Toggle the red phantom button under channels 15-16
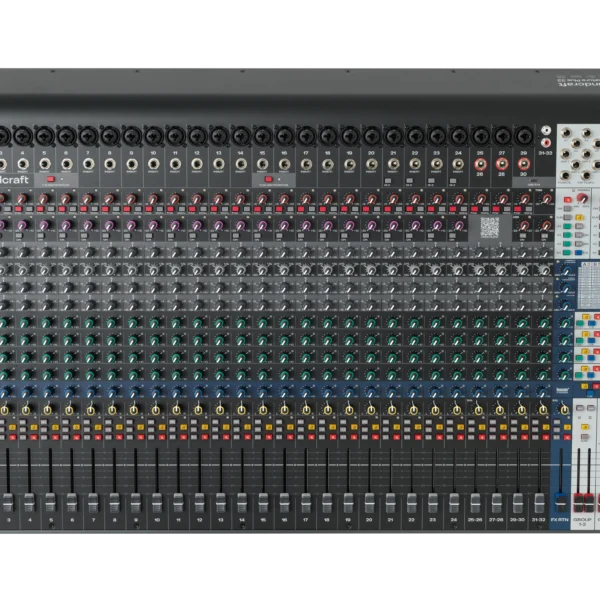Screen dimensions: 600x600 pyautogui.click(x=269, y=179)
